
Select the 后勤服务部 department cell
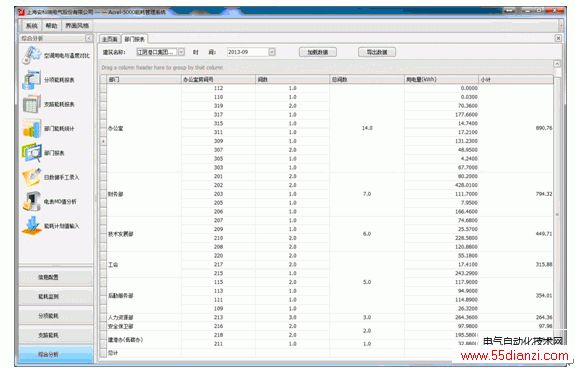144,295
